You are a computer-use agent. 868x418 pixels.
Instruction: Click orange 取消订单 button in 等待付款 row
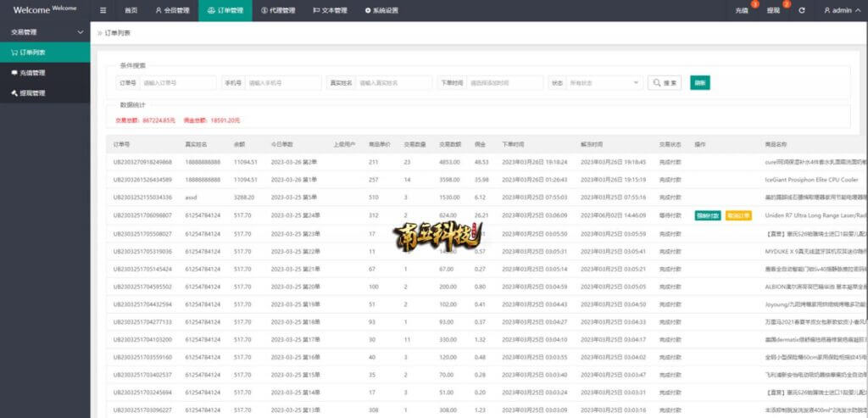738,215
